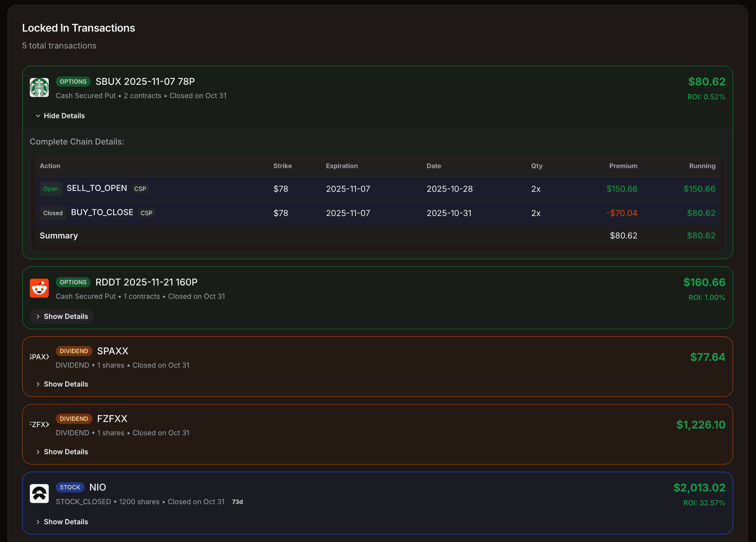This screenshot has height=542, width=756.
Task: Click the FZFXX card title
Action: [112, 419]
